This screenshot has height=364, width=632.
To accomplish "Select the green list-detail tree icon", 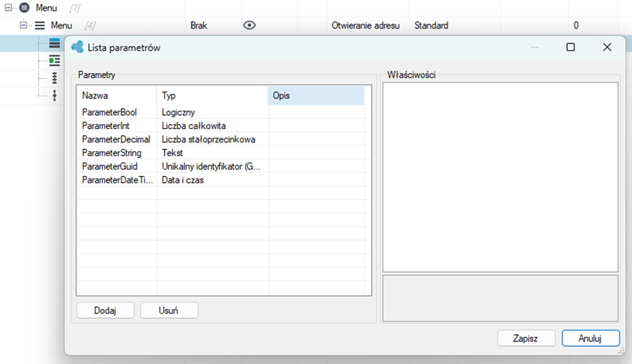I will coord(54,60).
